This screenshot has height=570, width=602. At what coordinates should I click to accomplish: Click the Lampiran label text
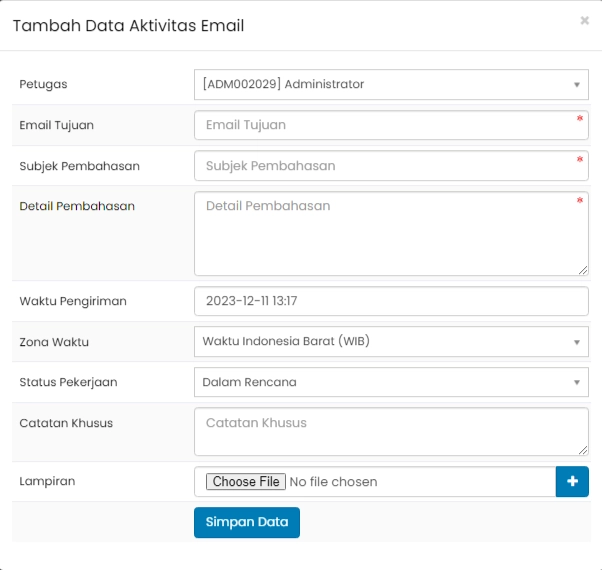[x=47, y=481]
